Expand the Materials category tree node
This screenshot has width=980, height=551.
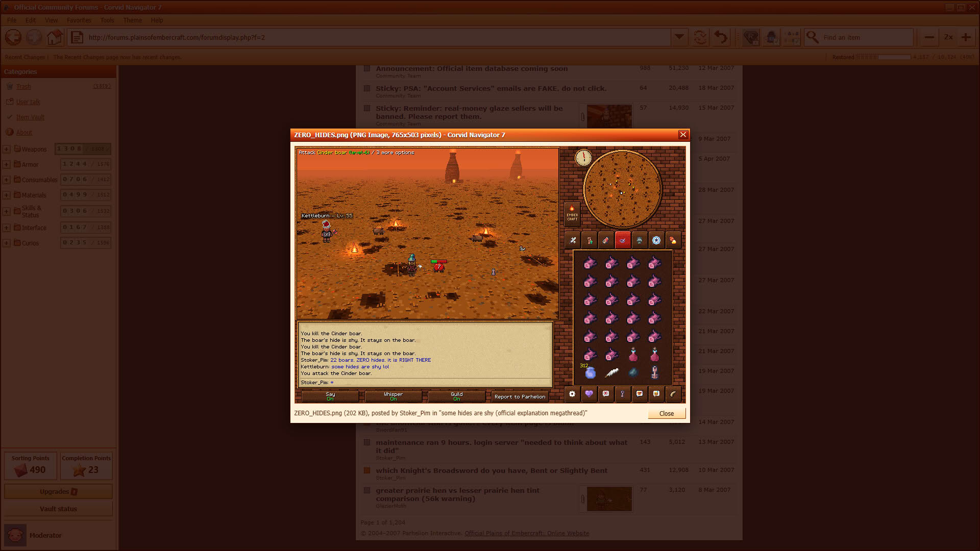(7, 195)
